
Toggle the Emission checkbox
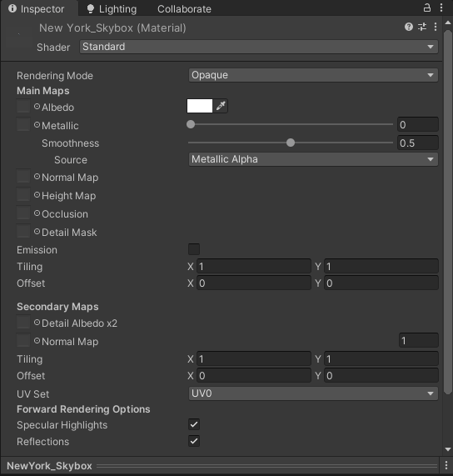tap(194, 249)
